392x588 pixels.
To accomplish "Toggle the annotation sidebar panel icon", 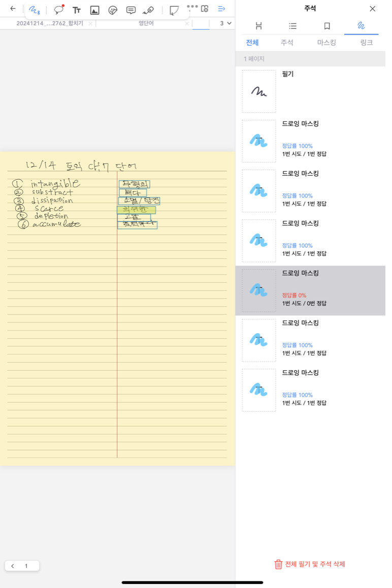I will 221,8.
